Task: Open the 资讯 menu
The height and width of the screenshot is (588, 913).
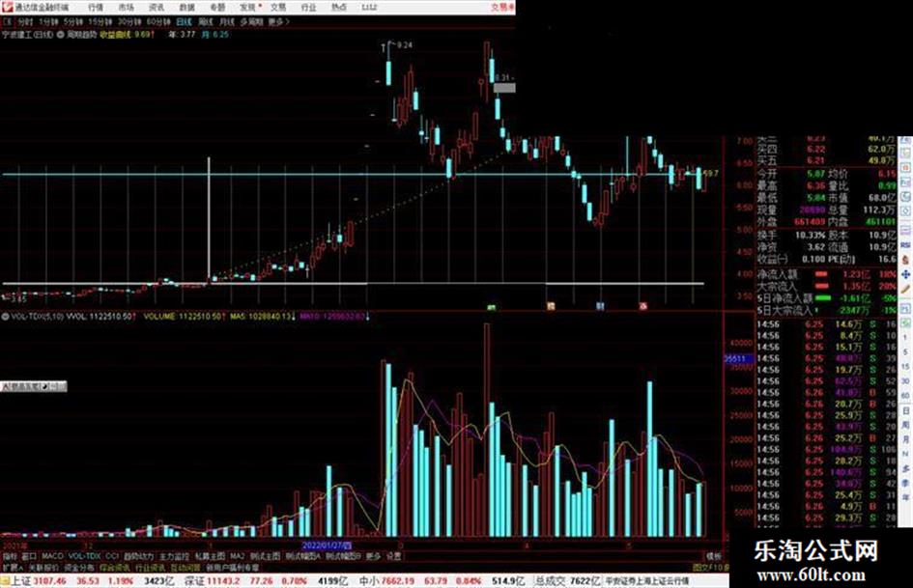Action: pyautogui.click(x=157, y=8)
